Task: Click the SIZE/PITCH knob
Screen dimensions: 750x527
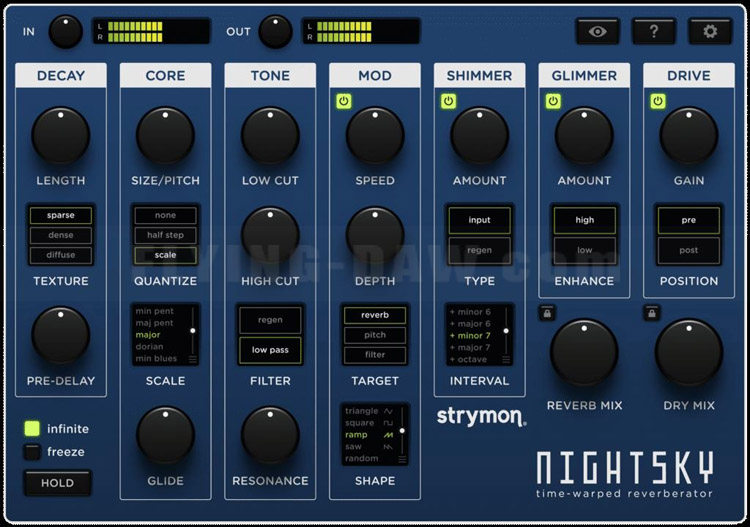Action: (x=165, y=136)
